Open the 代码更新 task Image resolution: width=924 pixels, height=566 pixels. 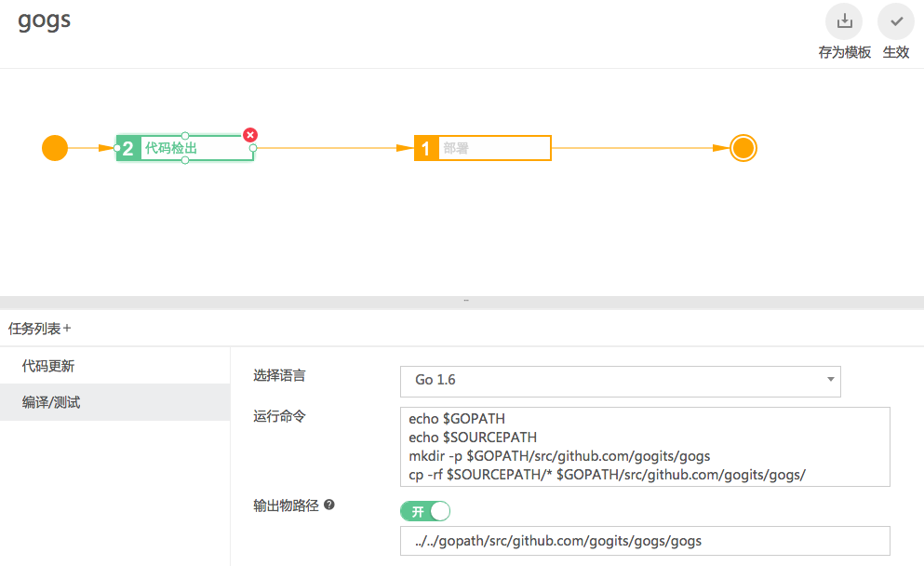click(x=114, y=366)
